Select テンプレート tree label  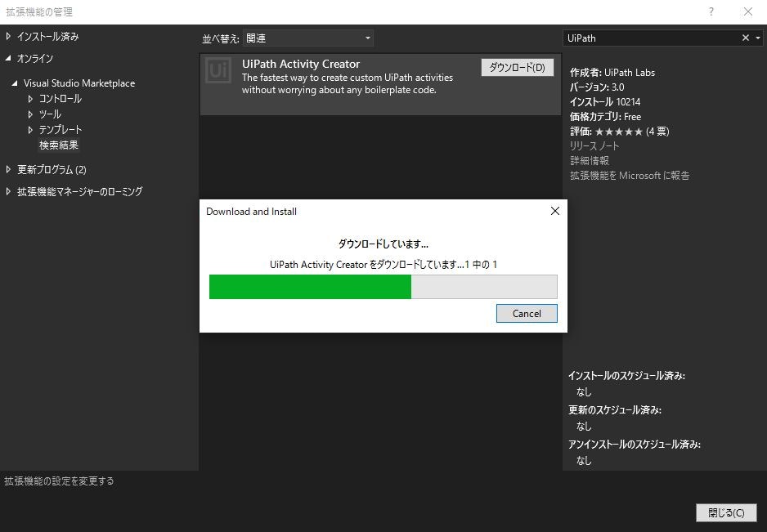point(61,130)
